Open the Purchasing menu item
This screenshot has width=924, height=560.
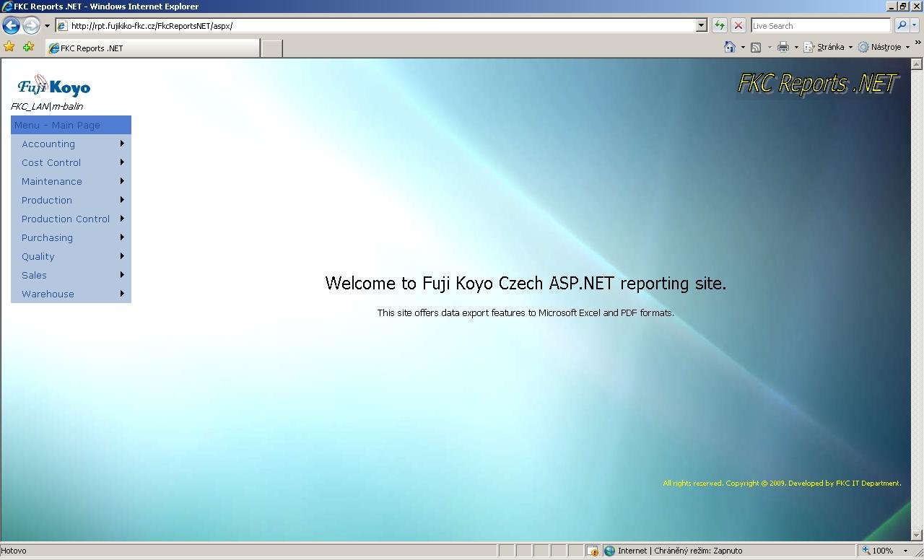click(71, 237)
